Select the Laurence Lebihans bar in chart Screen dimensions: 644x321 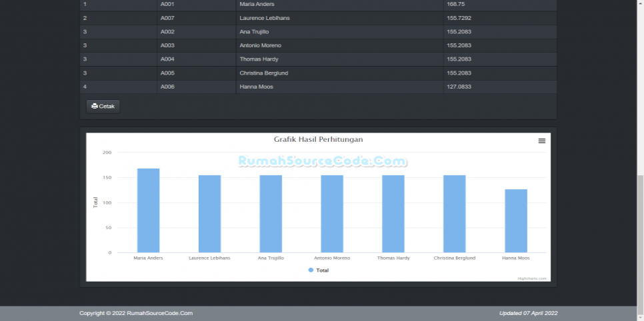click(209, 214)
